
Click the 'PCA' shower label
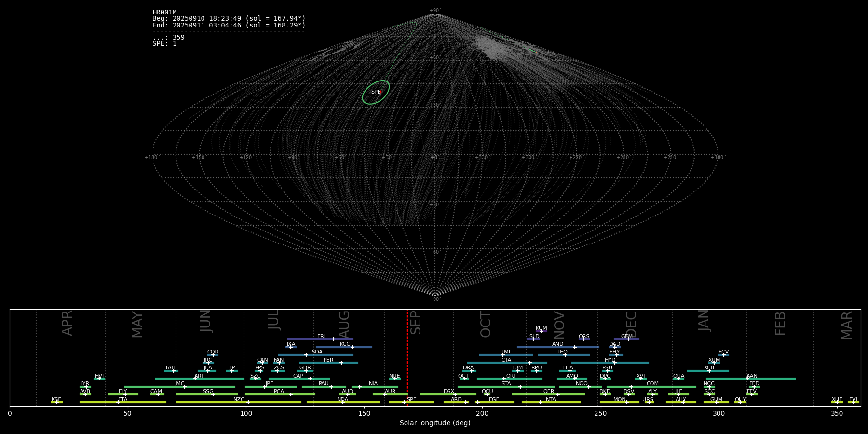pos(279,391)
